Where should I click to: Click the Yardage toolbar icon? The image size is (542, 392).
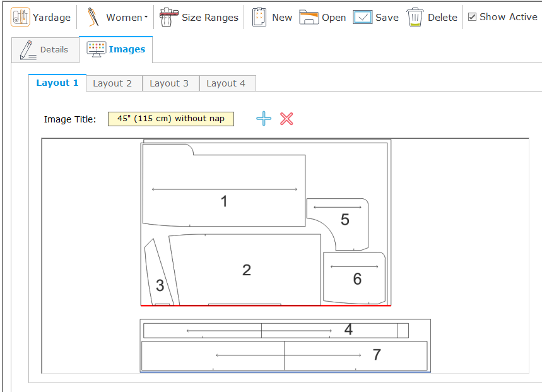(x=20, y=17)
